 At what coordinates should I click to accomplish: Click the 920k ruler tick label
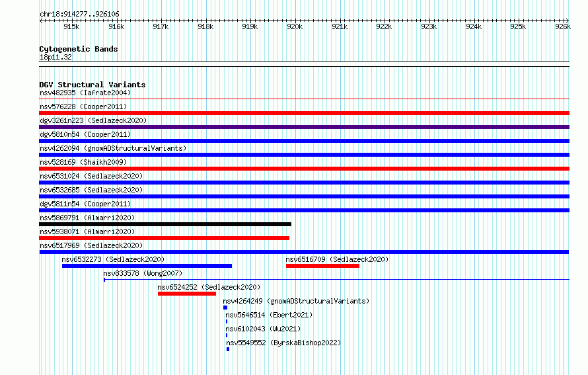295,26
